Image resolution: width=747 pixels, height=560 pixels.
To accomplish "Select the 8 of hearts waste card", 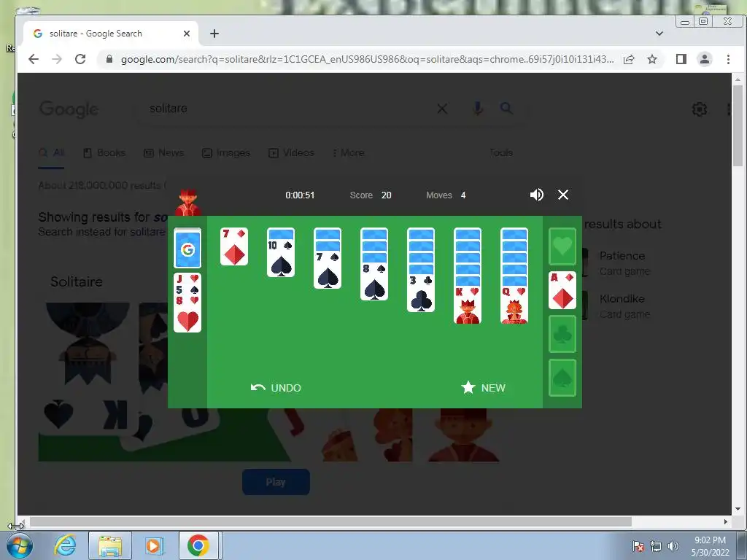I will (187, 314).
